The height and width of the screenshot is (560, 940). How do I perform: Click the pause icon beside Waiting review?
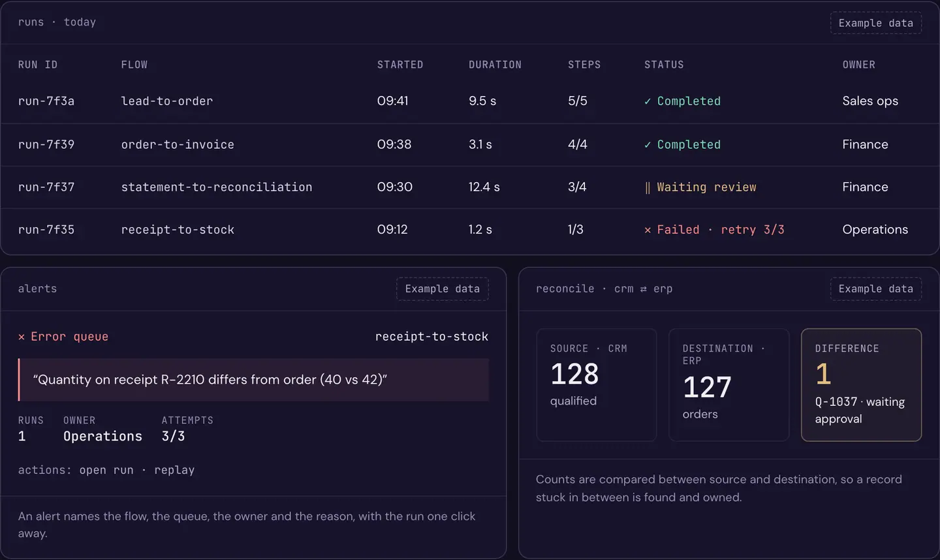pyautogui.click(x=648, y=188)
